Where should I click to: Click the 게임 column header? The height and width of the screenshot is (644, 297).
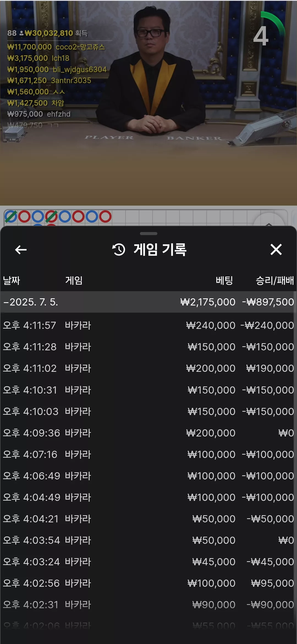pos(74,280)
